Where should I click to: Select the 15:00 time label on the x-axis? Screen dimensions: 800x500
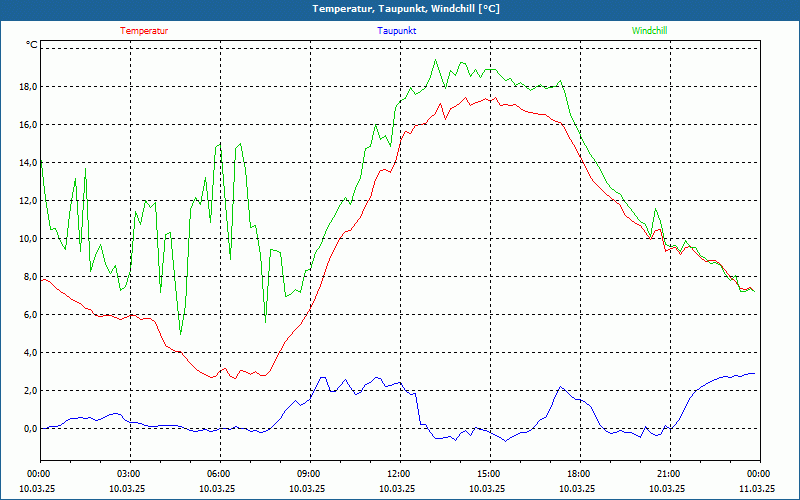pyautogui.click(x=488, y=474)
